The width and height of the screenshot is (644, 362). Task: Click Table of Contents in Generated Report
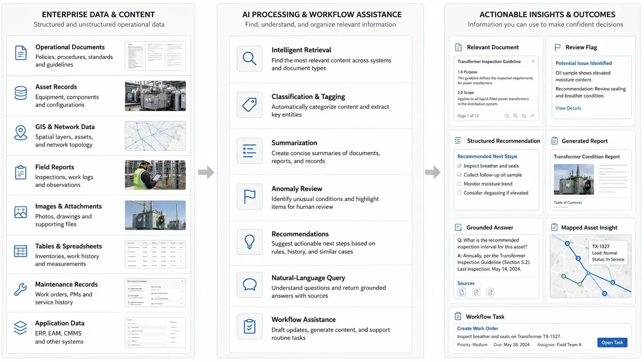coord(568,203)
